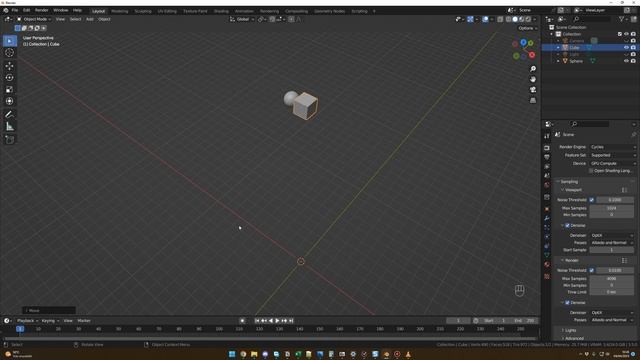This screenshot has width=640, height=360.
Task: Open the Render Engine dropdown
Action: [x=613, y=147]
